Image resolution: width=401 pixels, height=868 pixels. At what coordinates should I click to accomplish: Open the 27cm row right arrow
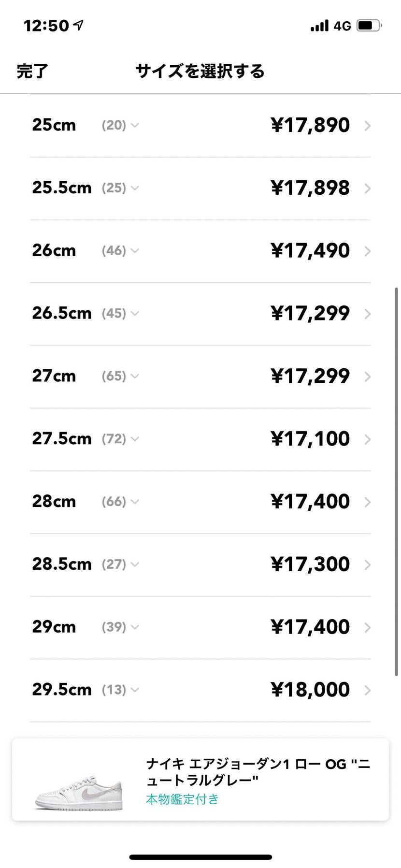[x=368, y=376]
